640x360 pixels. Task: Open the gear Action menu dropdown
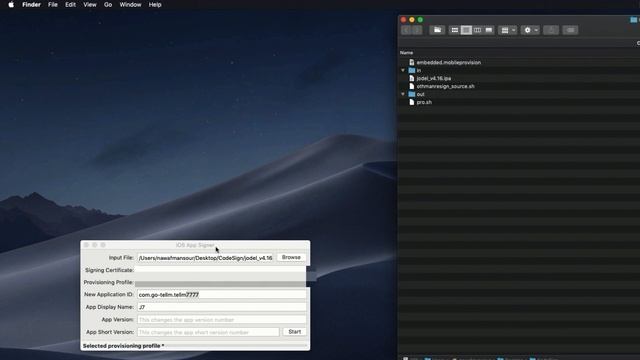point(531,30)
